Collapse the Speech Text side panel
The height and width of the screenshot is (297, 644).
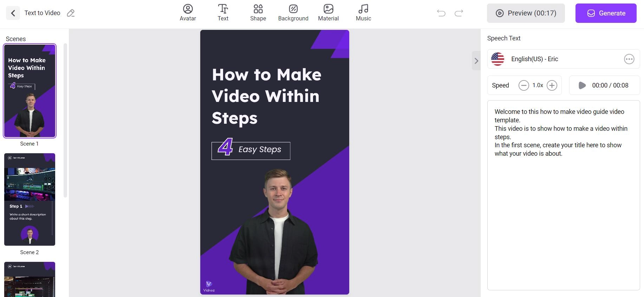(x=476, y=61)
